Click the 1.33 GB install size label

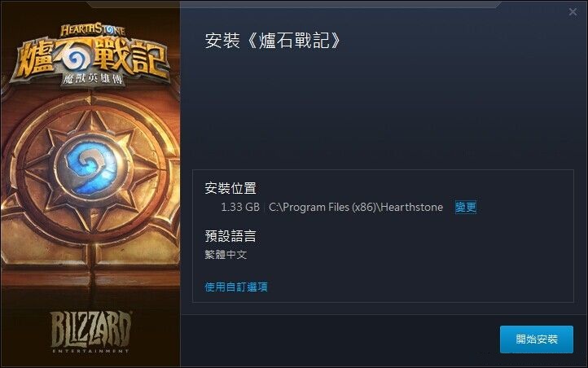click(240, 208)
